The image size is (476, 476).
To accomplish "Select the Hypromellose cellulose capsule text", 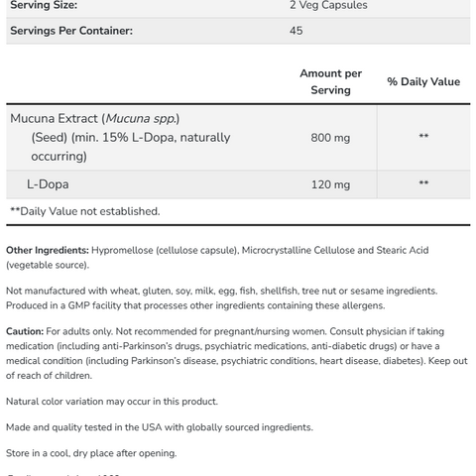I will click(165, 250).
